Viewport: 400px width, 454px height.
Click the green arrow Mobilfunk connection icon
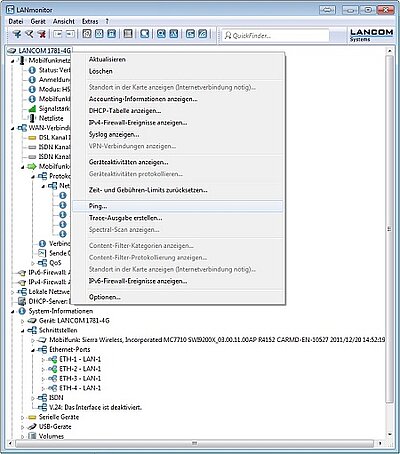[32, 166]
